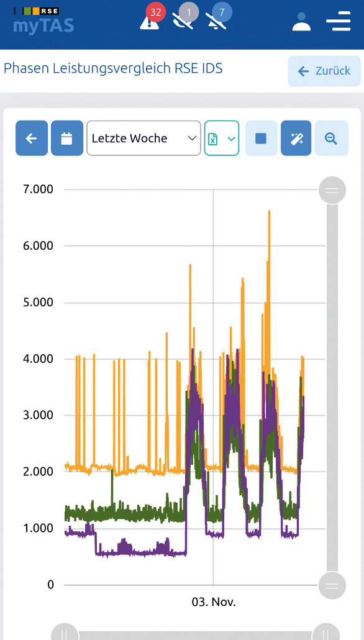Viewport: 364px width, 640px height.
Task: Go back with the Zurück button
Action: click(x=324, y=71)
